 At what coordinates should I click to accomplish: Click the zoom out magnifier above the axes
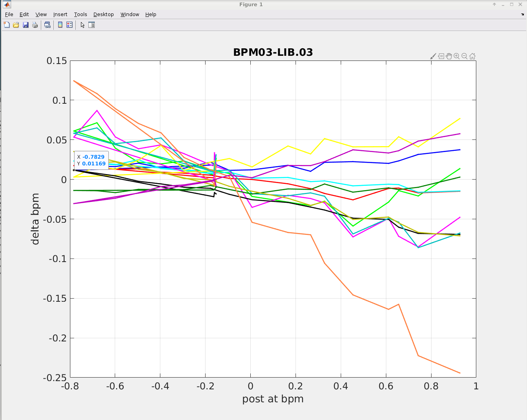[x=465, y=56]
